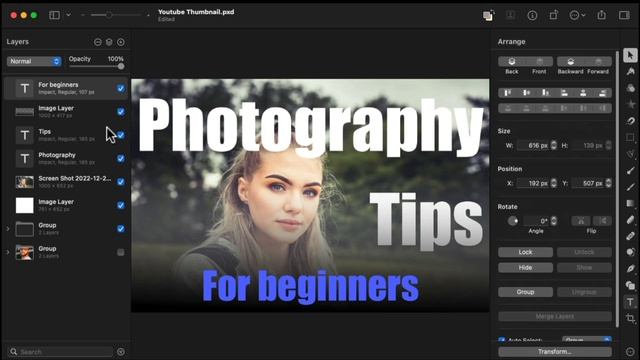
Task: Select the Tips text layer row
Action: 66,135
